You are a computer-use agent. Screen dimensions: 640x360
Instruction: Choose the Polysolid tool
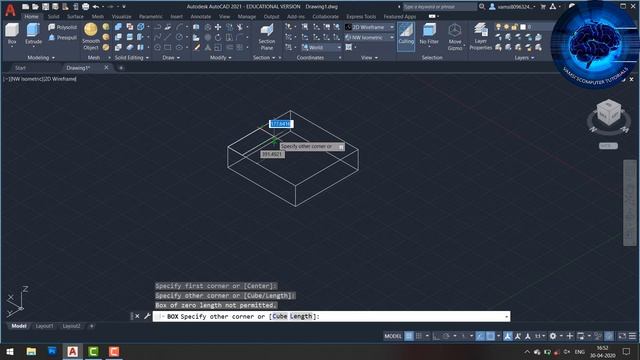pos(62,27)
